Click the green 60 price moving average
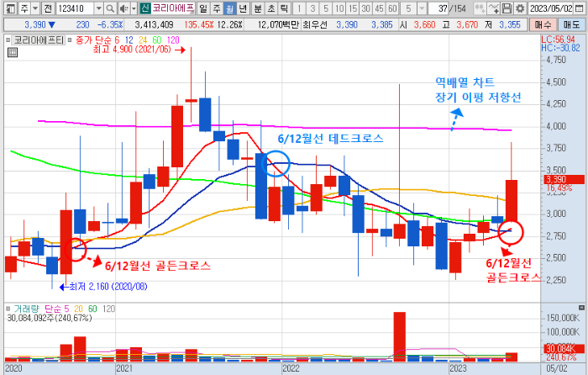 pyautogui.click(x=156, y=40)
